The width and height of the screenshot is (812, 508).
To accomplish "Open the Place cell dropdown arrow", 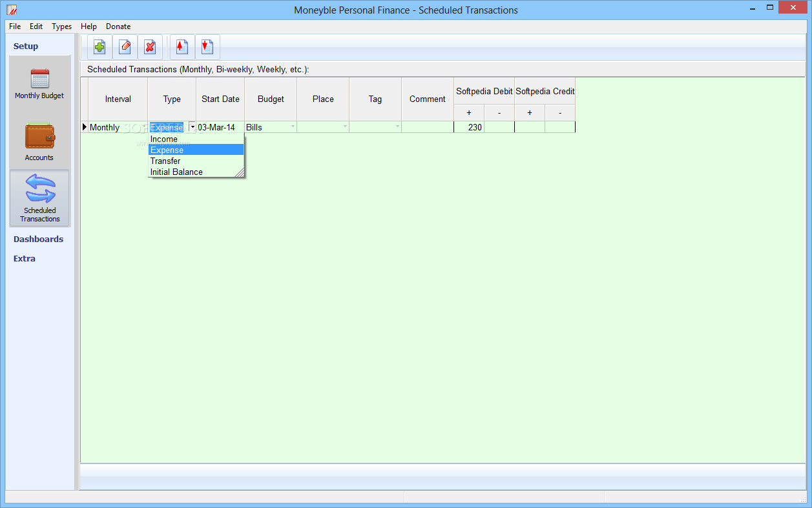I will tap(346, 127).
